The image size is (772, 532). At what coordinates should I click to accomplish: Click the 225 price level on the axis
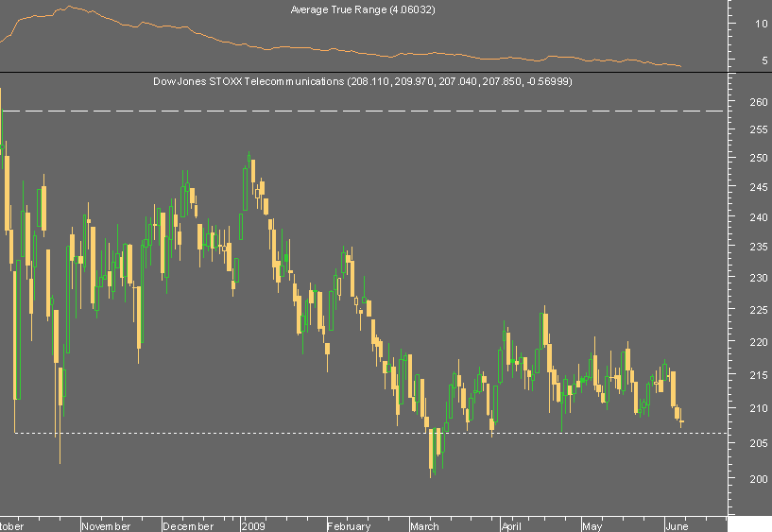(759, 310)
